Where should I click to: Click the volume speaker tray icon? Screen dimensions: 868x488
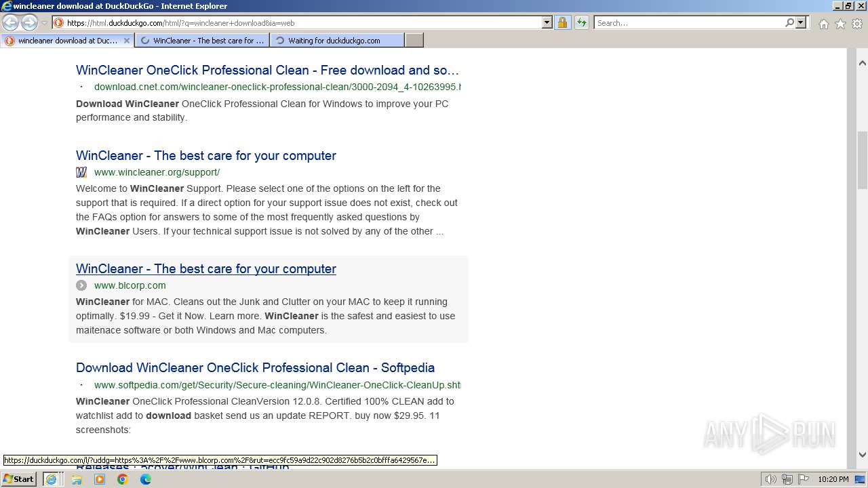click(x=770, y=479)
